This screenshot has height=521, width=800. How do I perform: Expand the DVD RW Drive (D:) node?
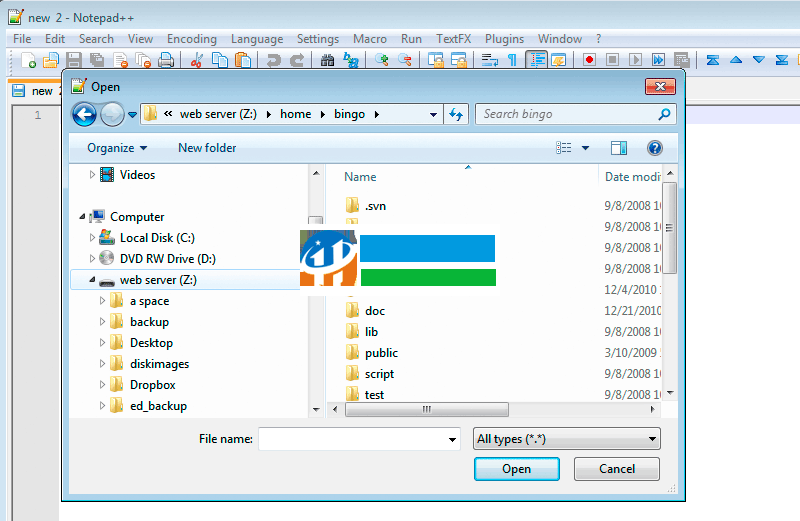(92, 258)
